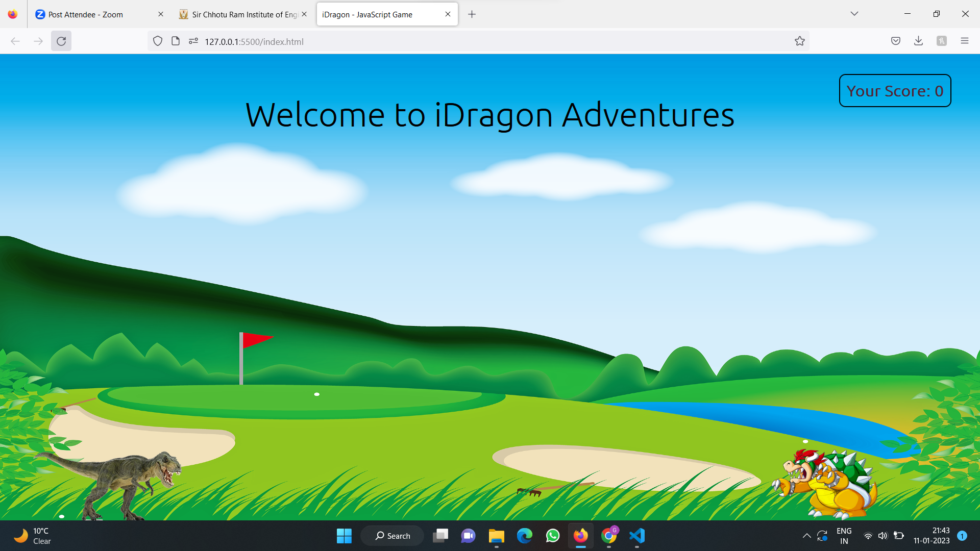Open a new browser tab
Viewport: 980px width, 551px height.
point(472,14)
